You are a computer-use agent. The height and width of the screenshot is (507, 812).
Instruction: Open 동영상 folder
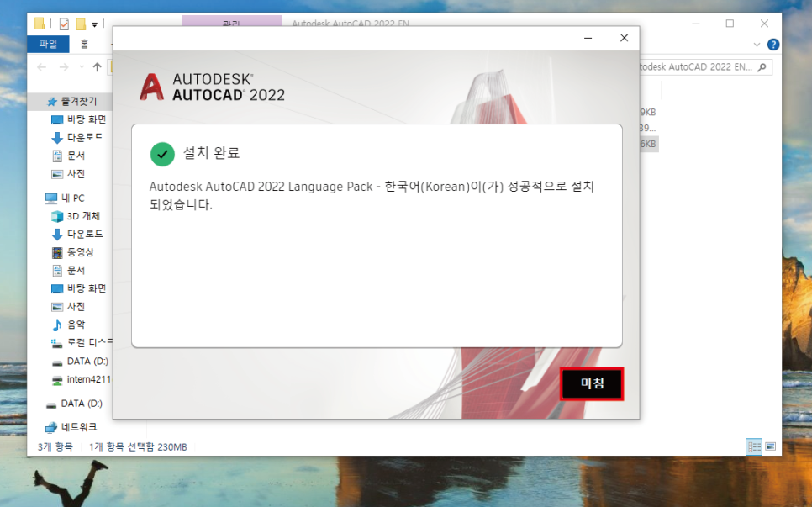[73, 252]
